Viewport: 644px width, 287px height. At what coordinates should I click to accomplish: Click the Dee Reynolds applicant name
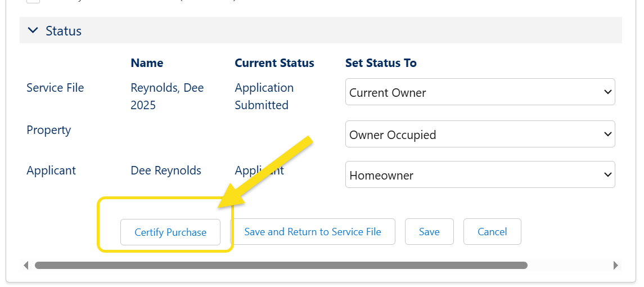tap(166, 171)
